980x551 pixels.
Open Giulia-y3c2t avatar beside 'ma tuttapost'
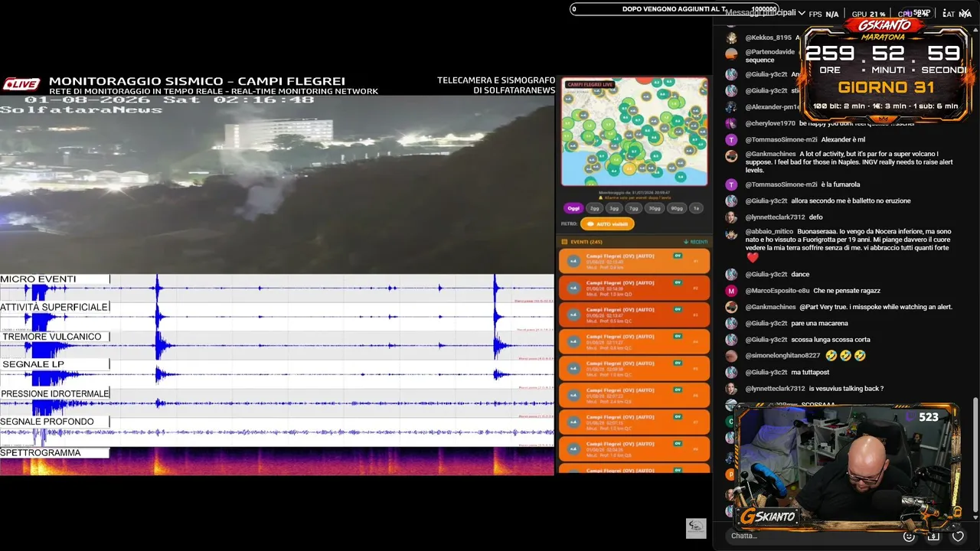(x=731, y=372)
